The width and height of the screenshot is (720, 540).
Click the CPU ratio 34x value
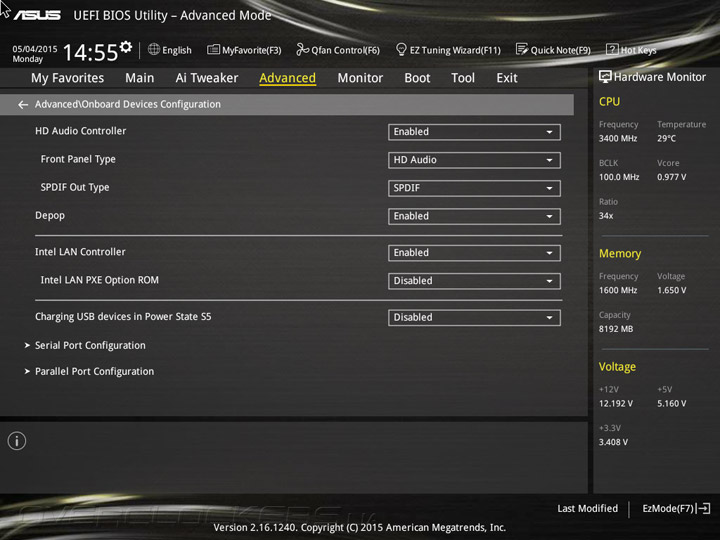pyautogui.click(x=606, y=215)
